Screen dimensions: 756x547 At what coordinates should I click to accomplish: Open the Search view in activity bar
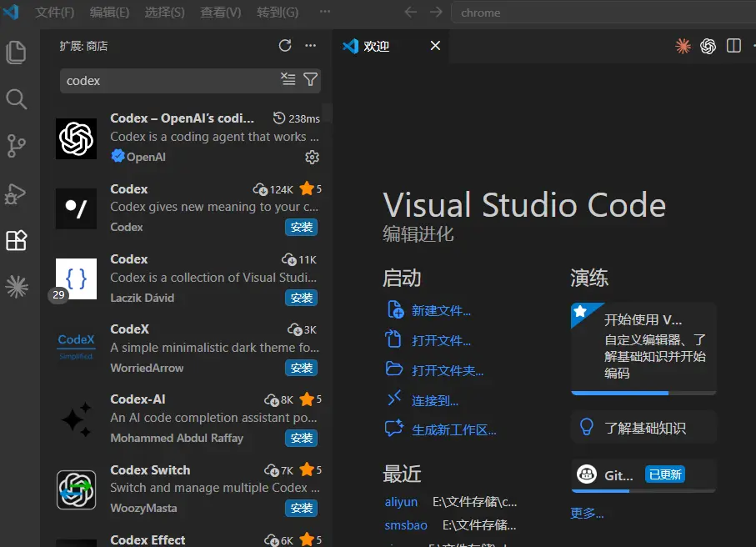pos(16,99)
